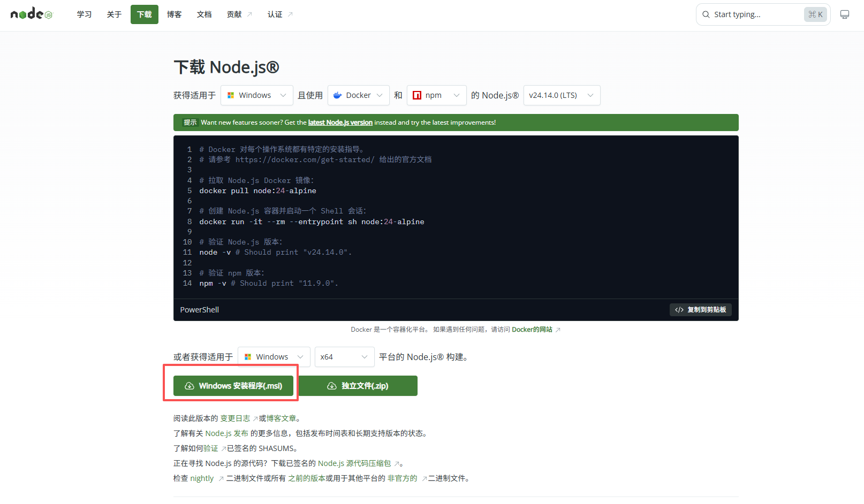The width and height of the screenshot is (864, 504).
Task: Click the 下载 Node.js® page heading
Action: click(226, 67)
